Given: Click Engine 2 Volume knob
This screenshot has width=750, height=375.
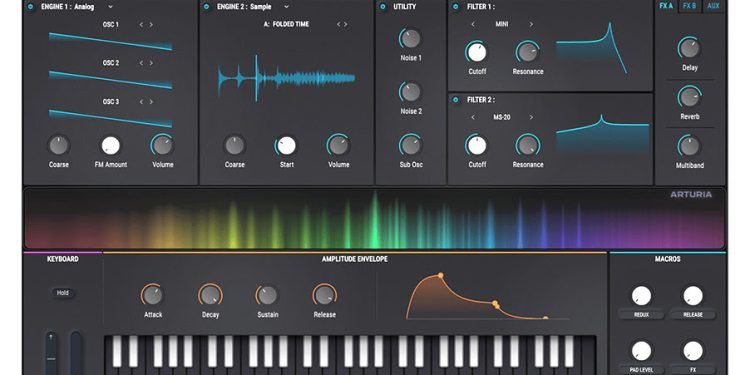Looking at the screenshot, I should coord(339,145).
